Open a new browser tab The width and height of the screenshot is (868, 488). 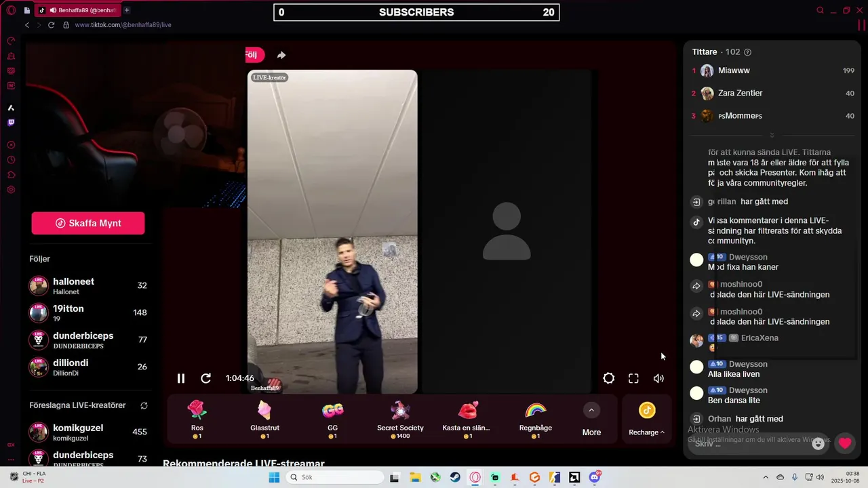click(127, 10)
